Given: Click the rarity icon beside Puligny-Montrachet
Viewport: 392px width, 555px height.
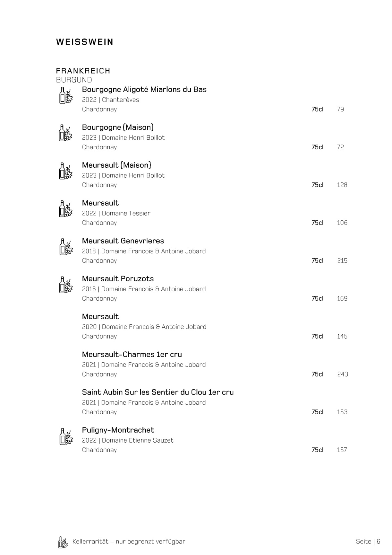Looking at the screenshot, I should [66, 436].
